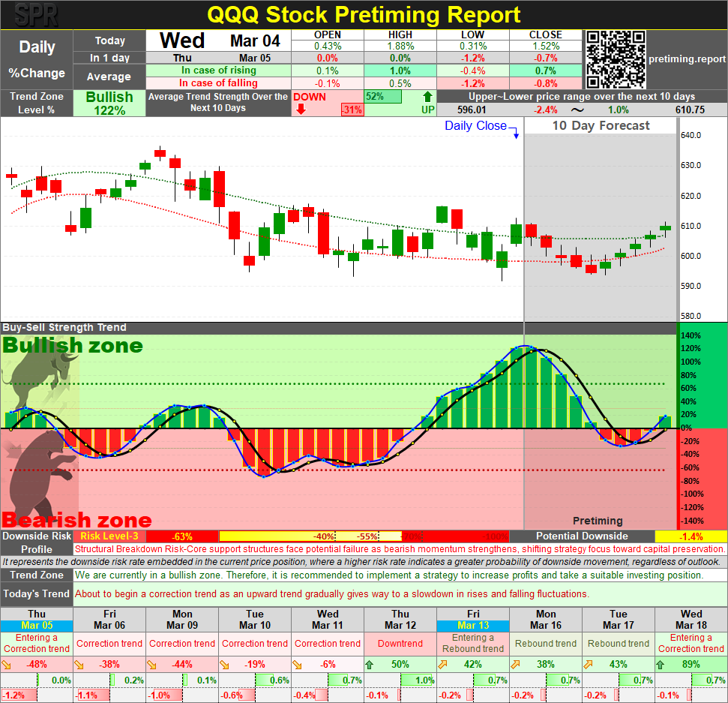The width and height of the screenshot is (728, 703).
Task: Click the Pretiming label in the forecast area
Action: 598,521
